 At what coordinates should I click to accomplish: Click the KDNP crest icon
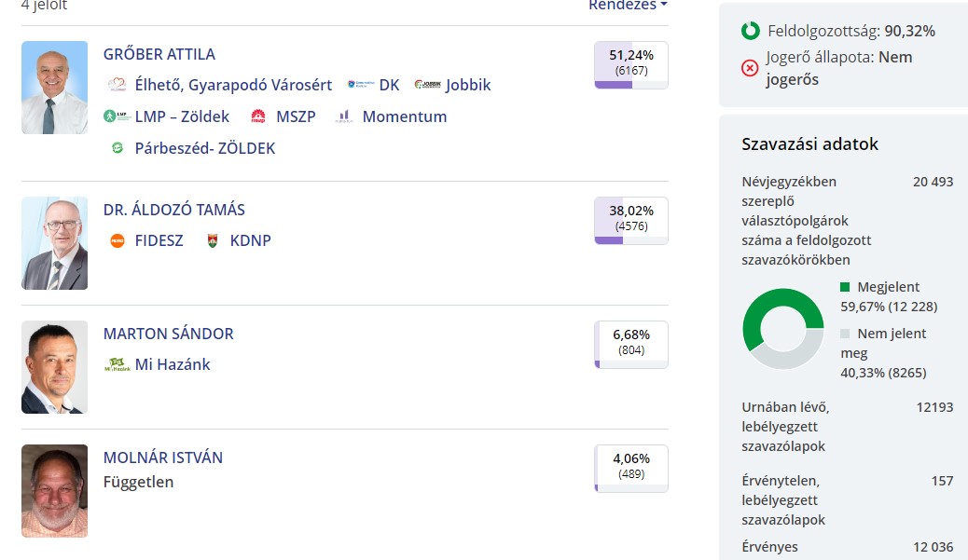pyautogui.click(x=213, y=241)
